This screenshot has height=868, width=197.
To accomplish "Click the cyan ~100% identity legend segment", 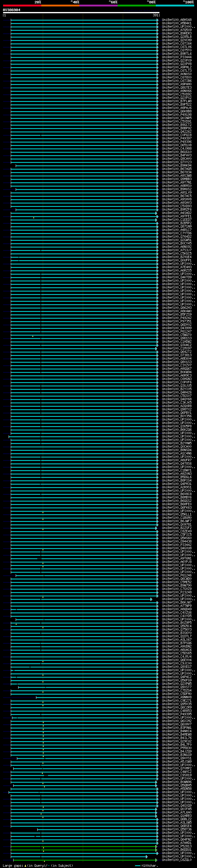I will [175, 6].
